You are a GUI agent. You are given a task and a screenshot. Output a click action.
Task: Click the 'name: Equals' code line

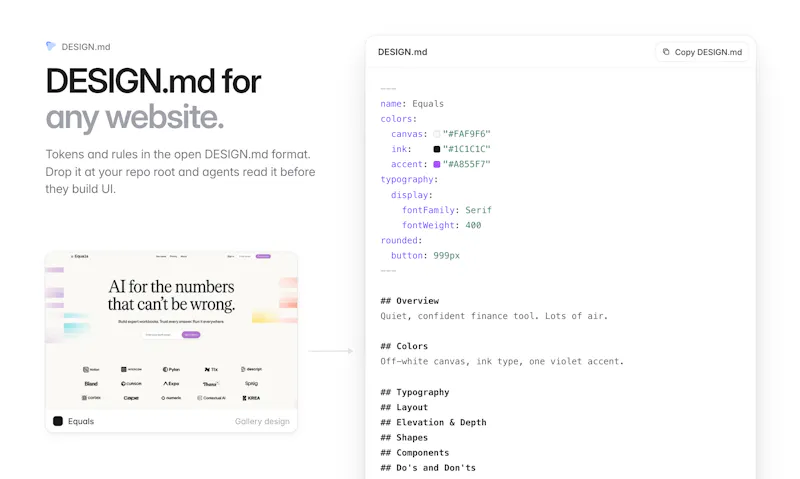point(412,104)
